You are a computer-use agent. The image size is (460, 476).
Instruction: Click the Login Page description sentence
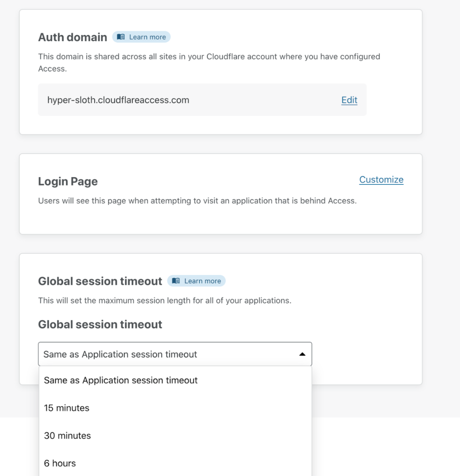197,201
